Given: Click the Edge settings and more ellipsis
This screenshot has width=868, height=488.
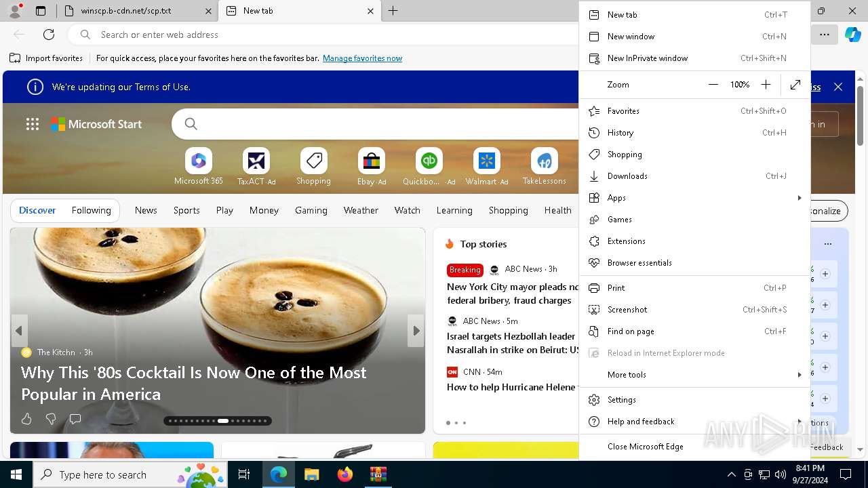Looking at the screenshot, I should (x=824, y=35).
